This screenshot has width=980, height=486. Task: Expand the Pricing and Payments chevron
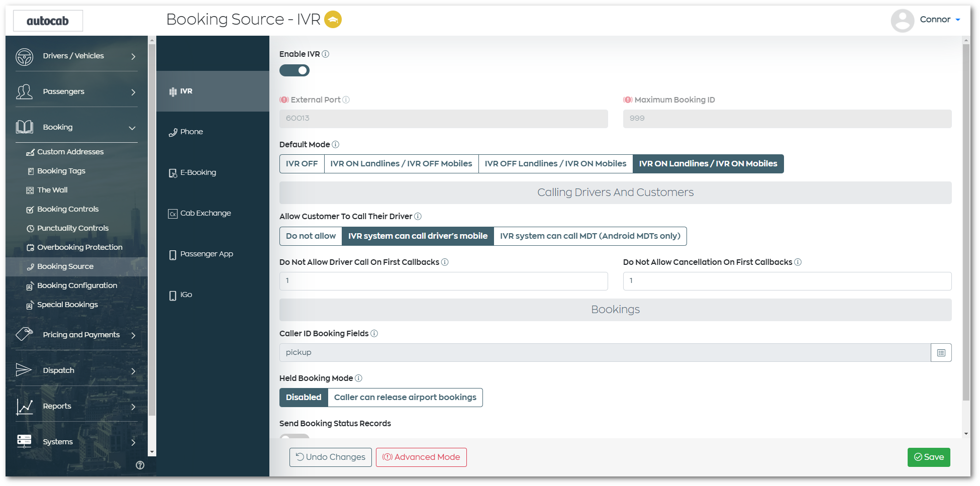point(133,335)
